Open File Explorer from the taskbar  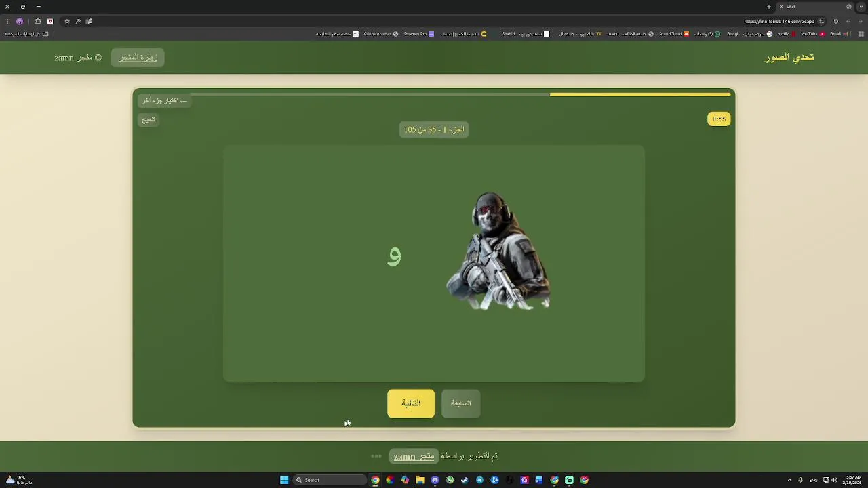[420, 480]
